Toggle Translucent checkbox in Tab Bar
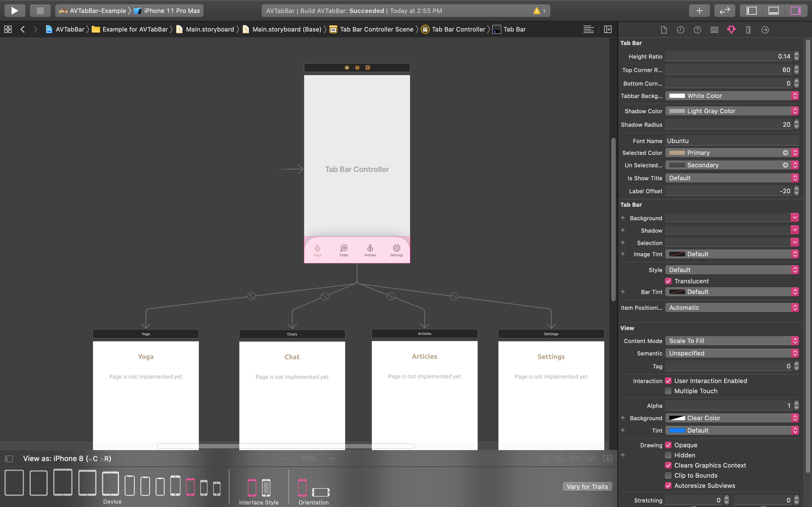This screenshot has width=812, height=507. 668,281
